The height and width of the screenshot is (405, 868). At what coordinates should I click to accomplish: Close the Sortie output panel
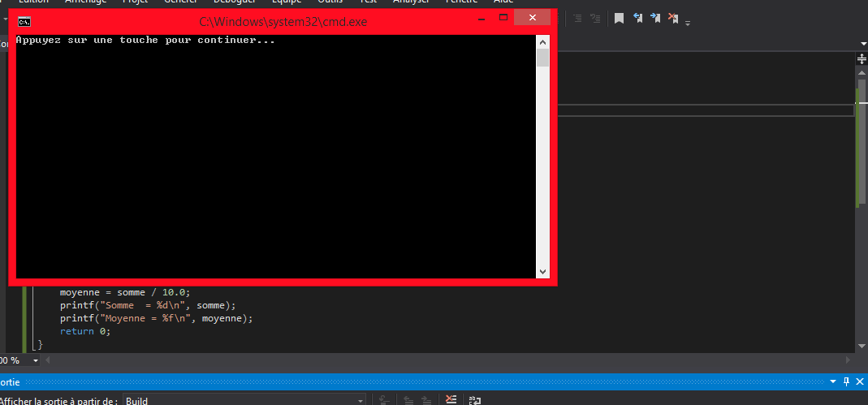point(860,381)
